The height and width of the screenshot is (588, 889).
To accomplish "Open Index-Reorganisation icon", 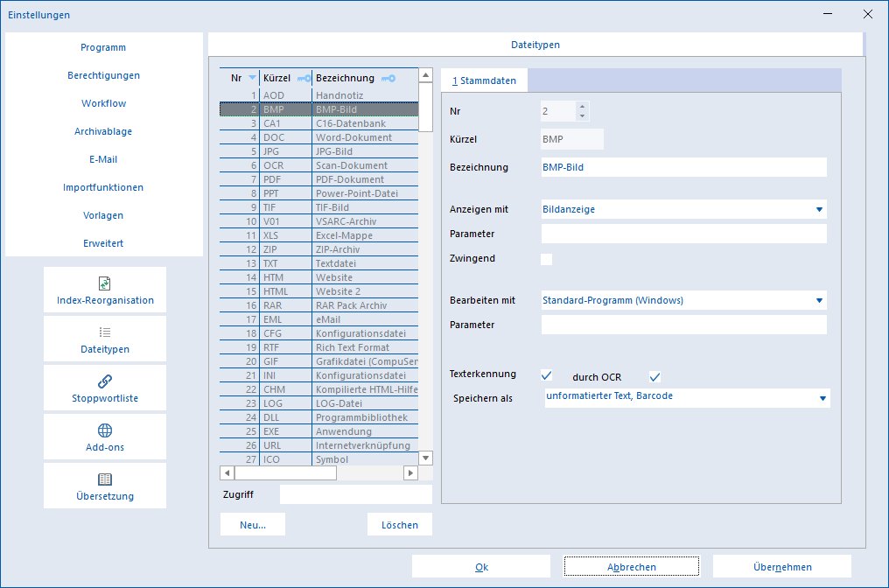I will click(x=105, y=283).
